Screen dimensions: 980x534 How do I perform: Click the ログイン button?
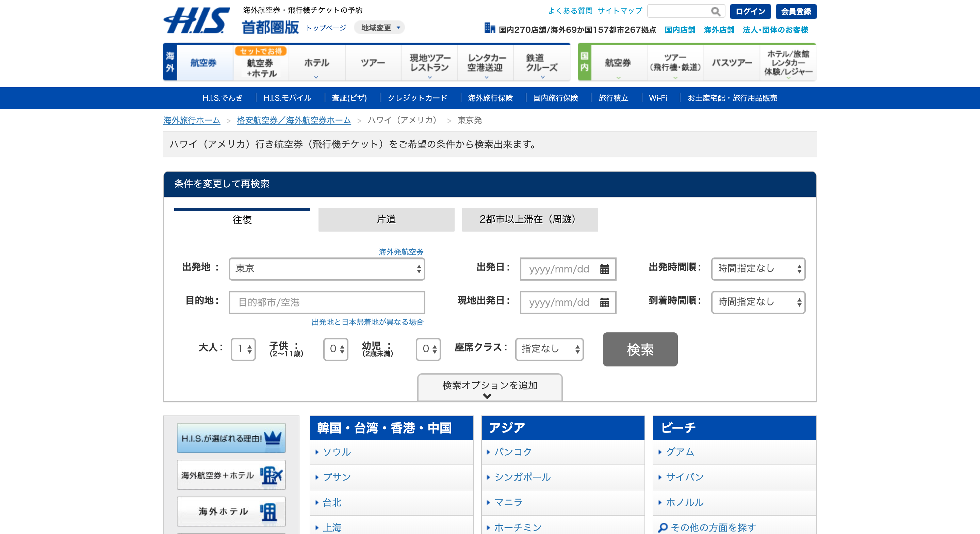[750, 12]
